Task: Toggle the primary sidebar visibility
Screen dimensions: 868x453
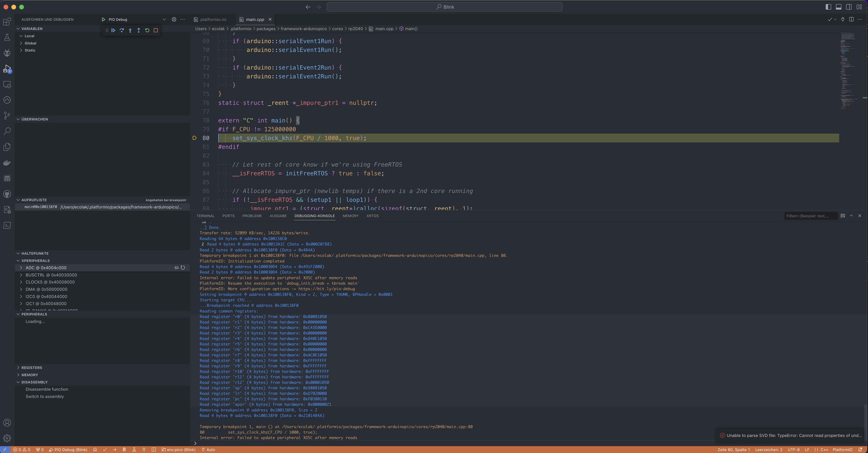Action: click(x=828, y=7)
